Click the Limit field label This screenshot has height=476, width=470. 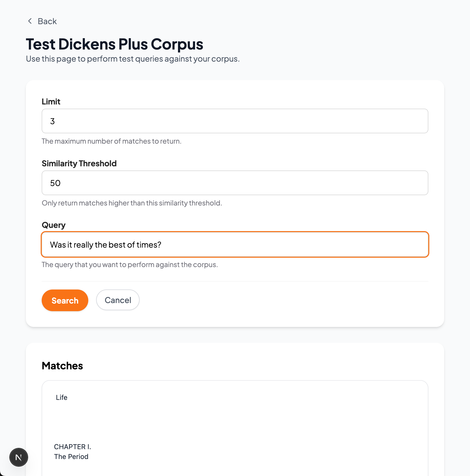[51, 102]
